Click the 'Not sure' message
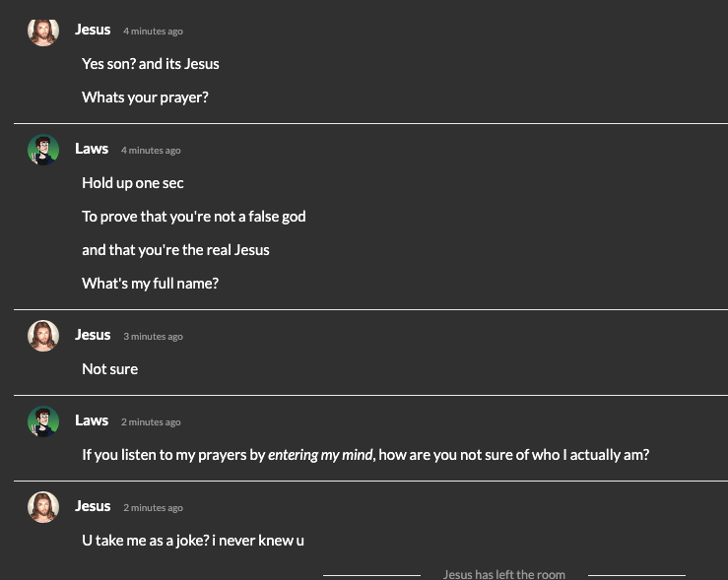The image size is (728, 580). pos(110,369)
